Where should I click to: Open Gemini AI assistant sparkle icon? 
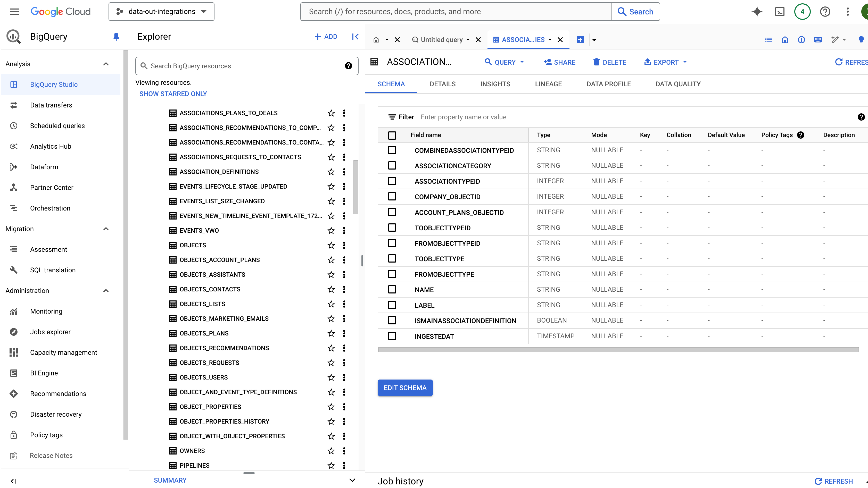click(x=757, y=11)
